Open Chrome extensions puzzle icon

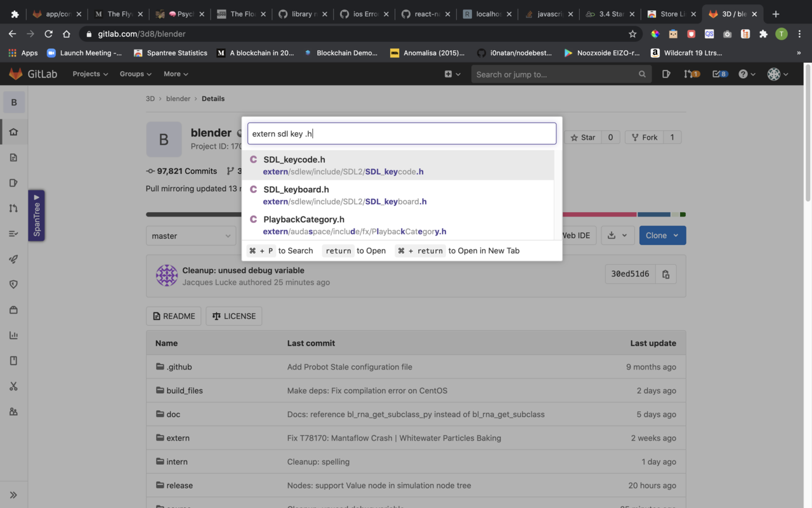pos(763,34)
